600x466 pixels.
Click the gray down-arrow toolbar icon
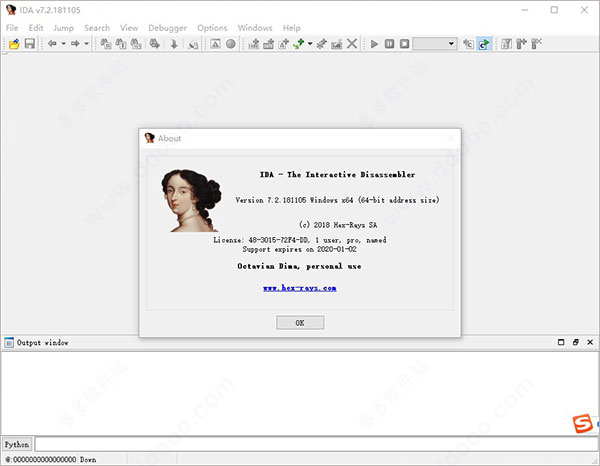pyautogui.click(x=174, y=44)
